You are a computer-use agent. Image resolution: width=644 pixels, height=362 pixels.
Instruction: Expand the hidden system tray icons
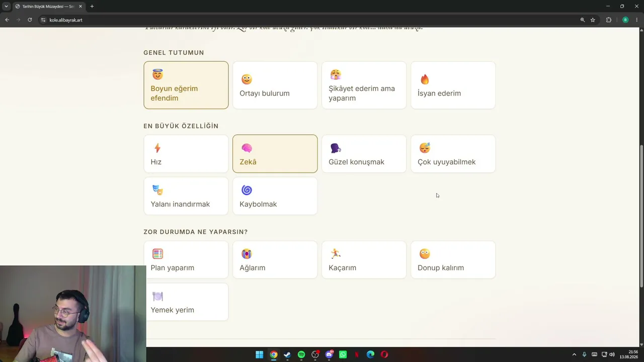pos(574,354)
